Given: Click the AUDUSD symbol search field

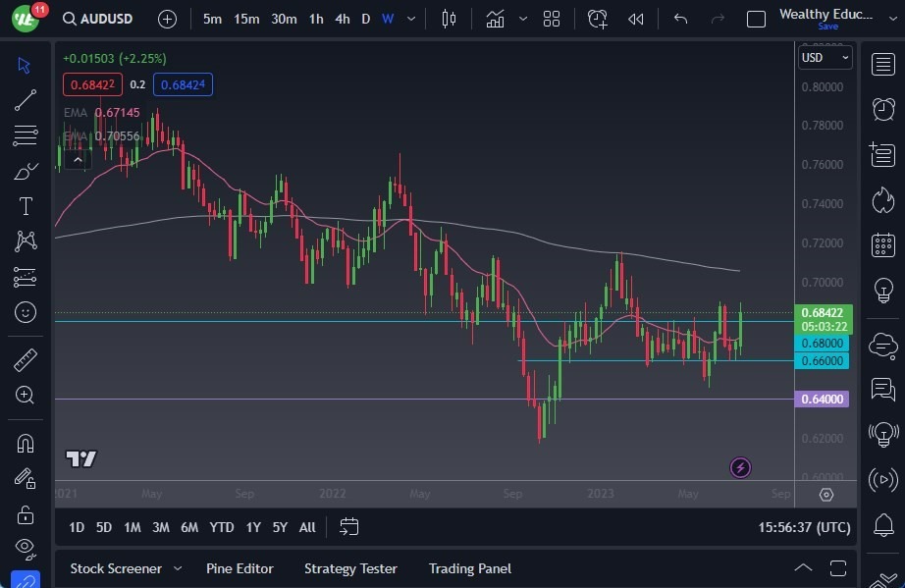Looking at the screenshot, I should point(106,18).
